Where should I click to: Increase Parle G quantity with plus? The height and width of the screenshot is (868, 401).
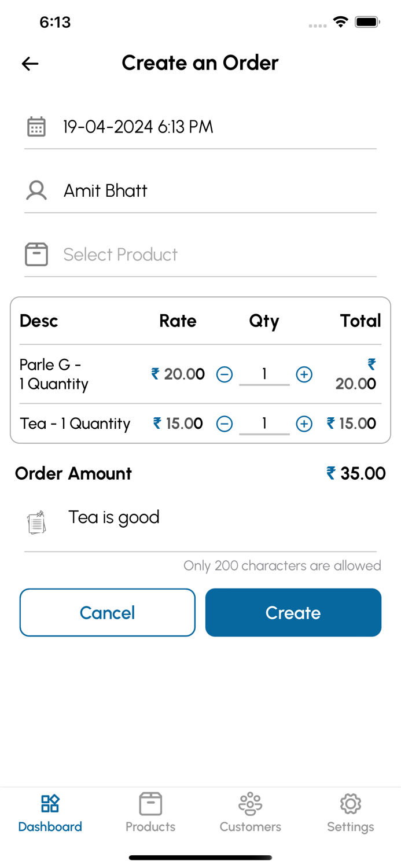(x=304, y=374)
